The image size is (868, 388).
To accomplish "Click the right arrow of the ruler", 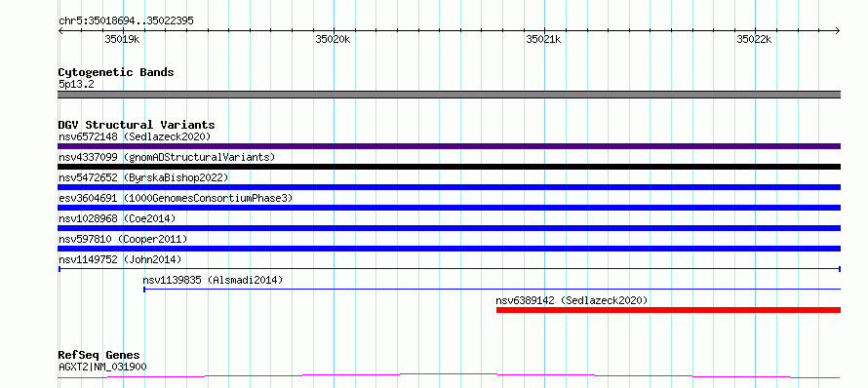I will coord(838,31).
